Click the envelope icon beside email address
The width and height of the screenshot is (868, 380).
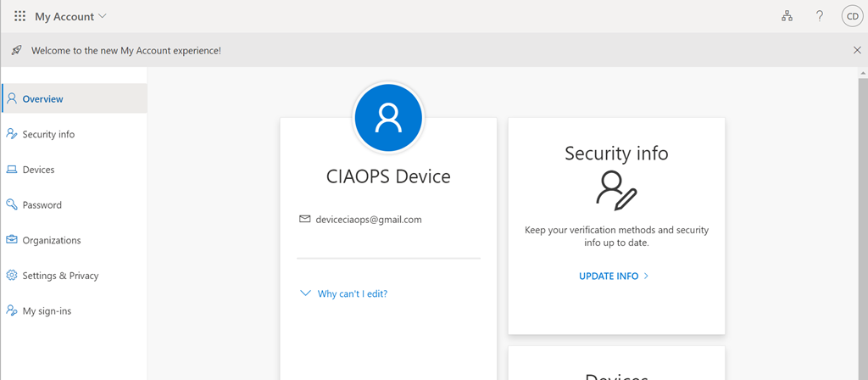pos(305,219)
